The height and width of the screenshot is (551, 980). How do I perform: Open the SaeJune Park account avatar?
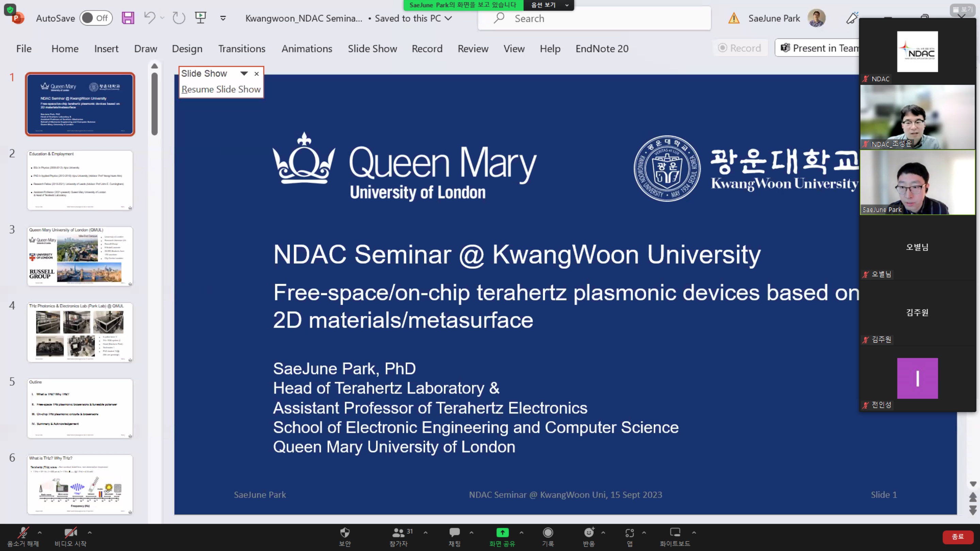pos(816,18)
